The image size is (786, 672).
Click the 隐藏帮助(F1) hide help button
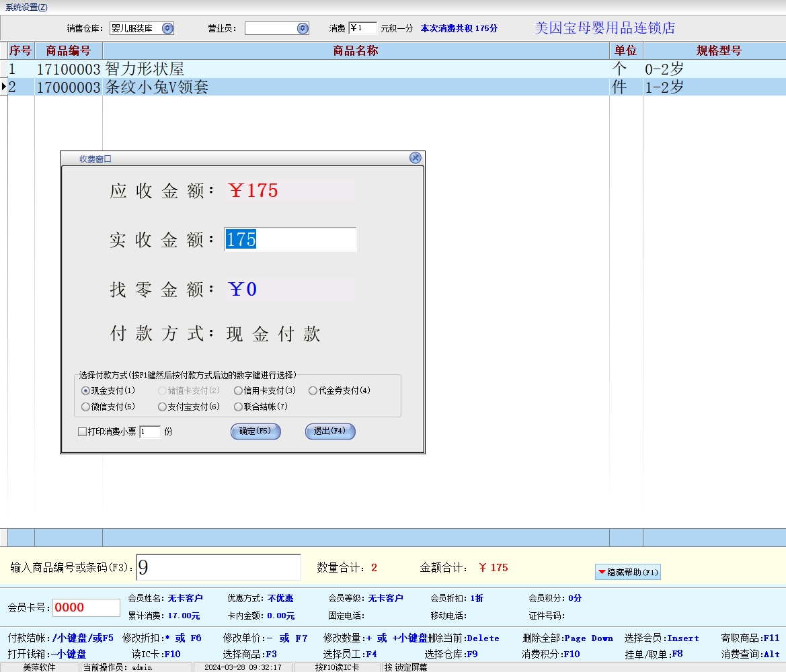click(627, 572)
